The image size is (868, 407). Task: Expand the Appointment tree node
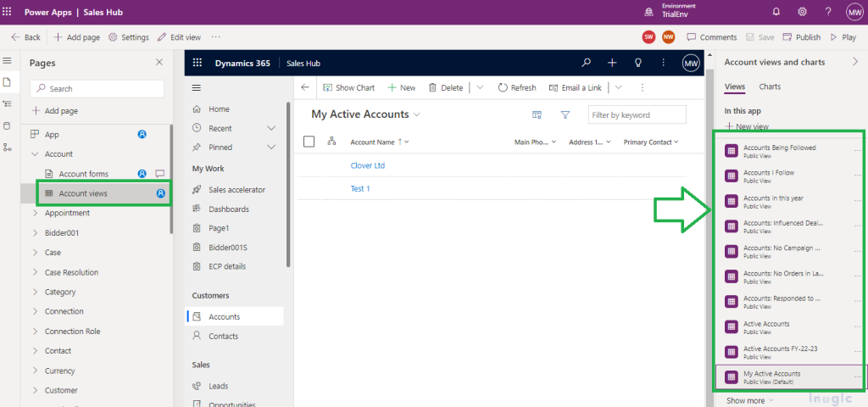tap(35, 214)
